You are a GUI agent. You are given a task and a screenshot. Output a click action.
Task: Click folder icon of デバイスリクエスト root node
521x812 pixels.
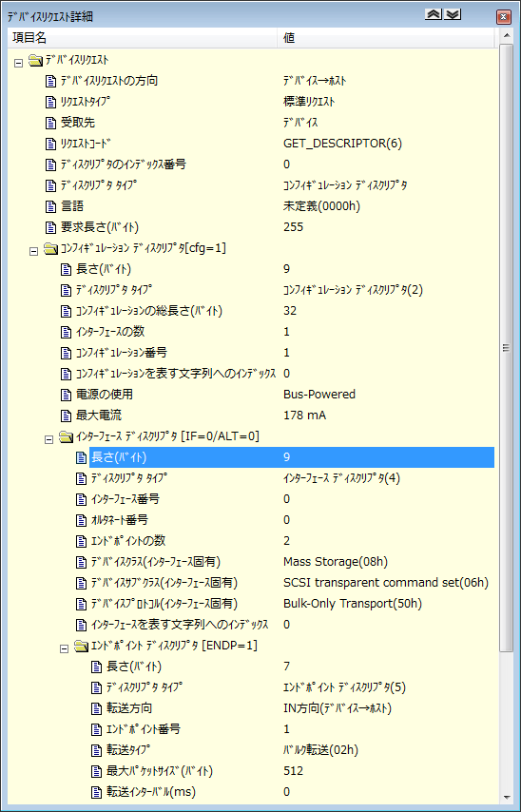(35, 61)
